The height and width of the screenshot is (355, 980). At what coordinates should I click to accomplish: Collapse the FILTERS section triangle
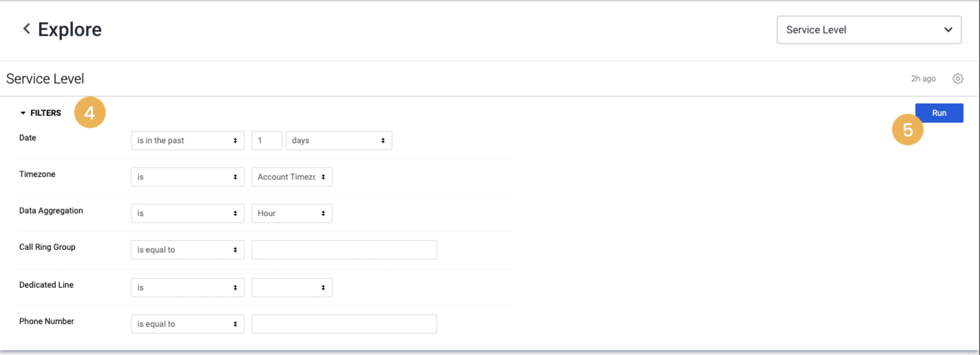[23, 113]
